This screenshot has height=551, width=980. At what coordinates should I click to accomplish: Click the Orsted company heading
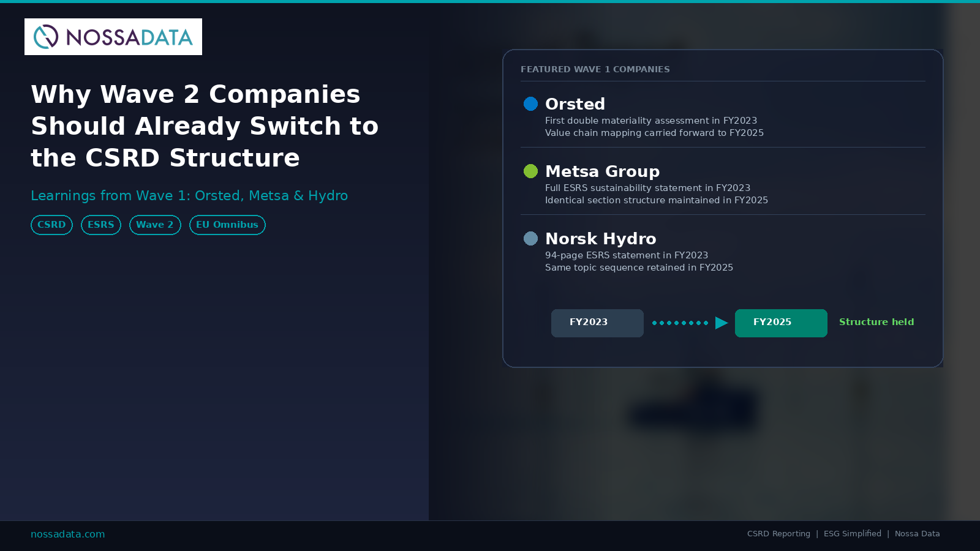(x=575, y=104)
